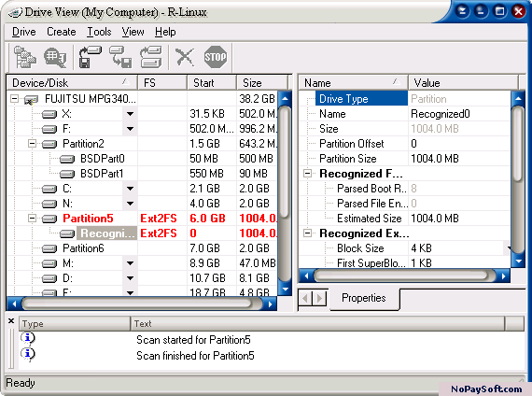Click the red STOP toolbar button
The height and width of the screenshot is (396, 532).
click(215, 57)
